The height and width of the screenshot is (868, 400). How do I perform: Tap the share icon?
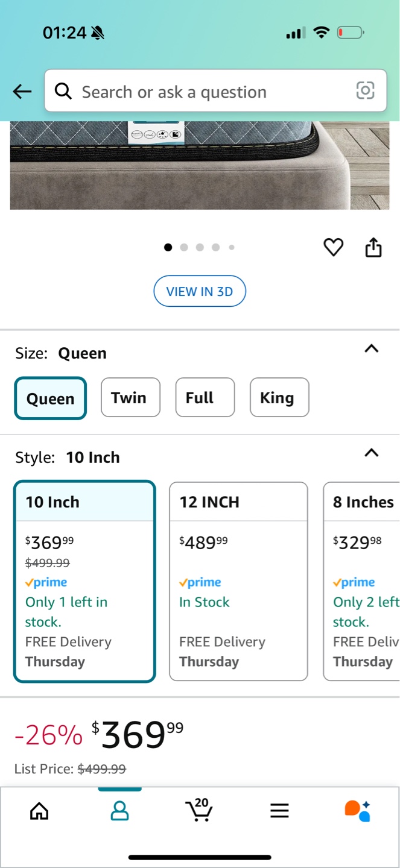click(x=373, y=247)
